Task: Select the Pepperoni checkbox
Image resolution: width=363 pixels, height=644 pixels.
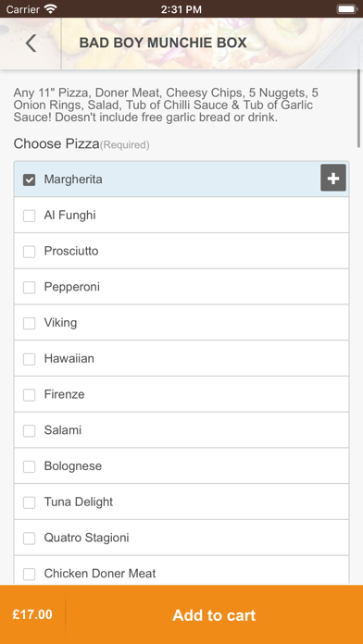Action: click(30, 287)
